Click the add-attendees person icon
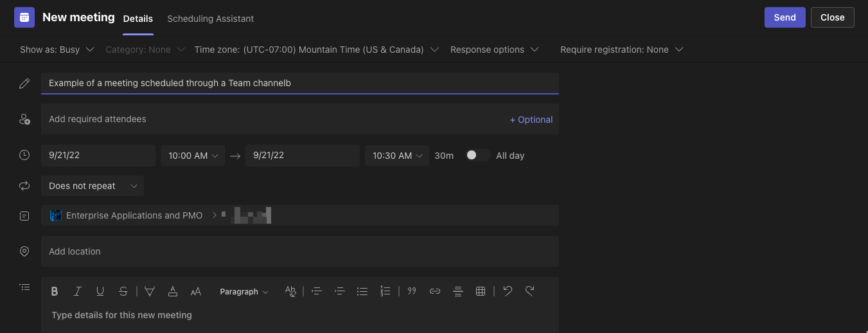Viewport: 868px width, 333px height. (x=24, y=119)
